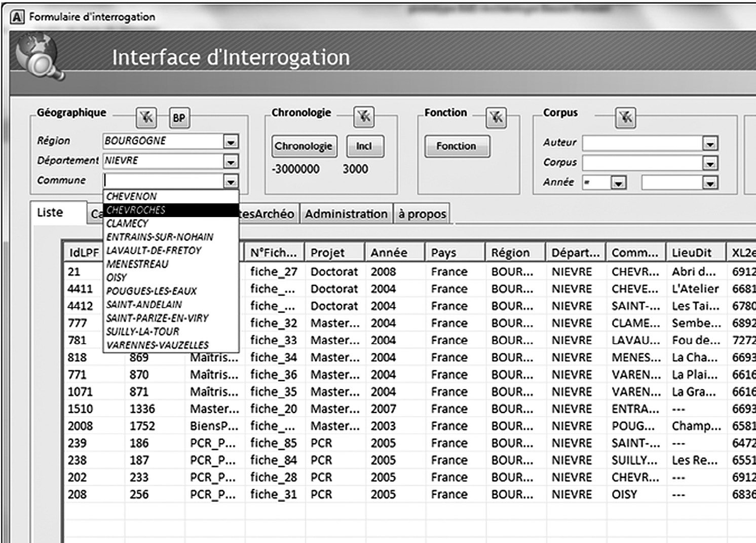The image size is (756, 543).
Task: Click the Champ... LieuDit cell
Action: [x=696, y=426]
